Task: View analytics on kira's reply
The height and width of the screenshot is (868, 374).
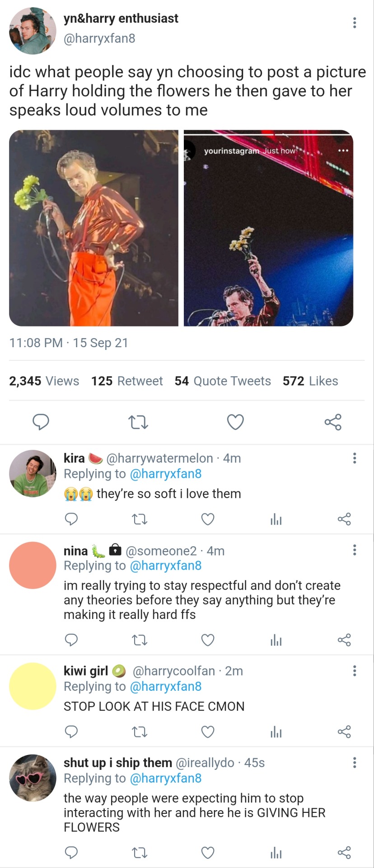Action: click(x=276, y=519)
